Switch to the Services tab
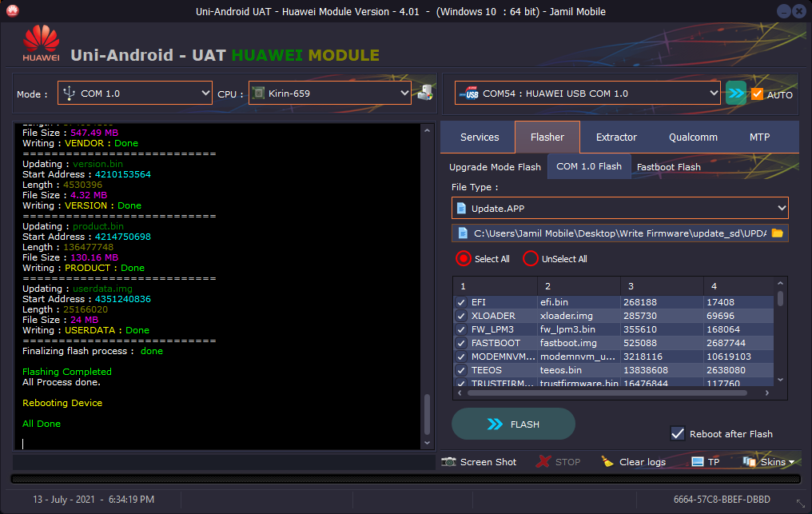 click(x=480, y=137)
